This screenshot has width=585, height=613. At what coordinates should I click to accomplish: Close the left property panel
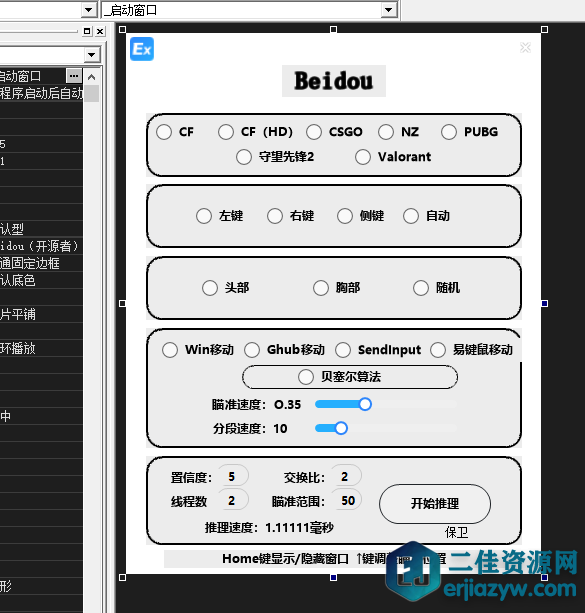pyautogui.click(x=100, y=31)
